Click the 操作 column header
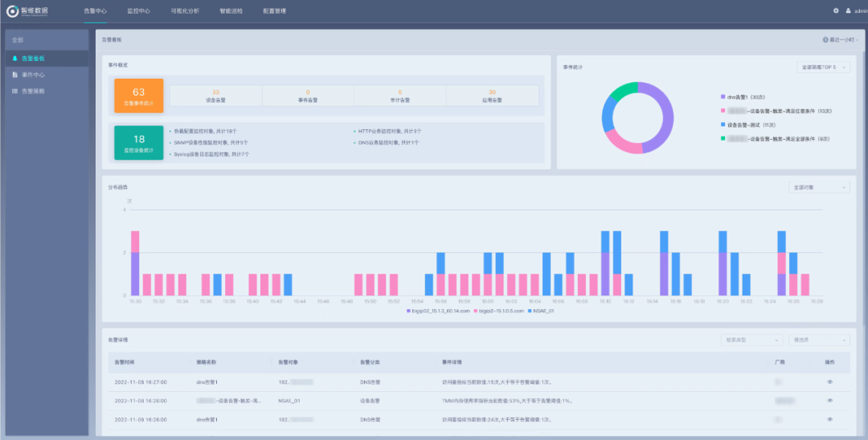Viewport: 868px width, 440px height. pyautogui.click(x=829, y=362)
